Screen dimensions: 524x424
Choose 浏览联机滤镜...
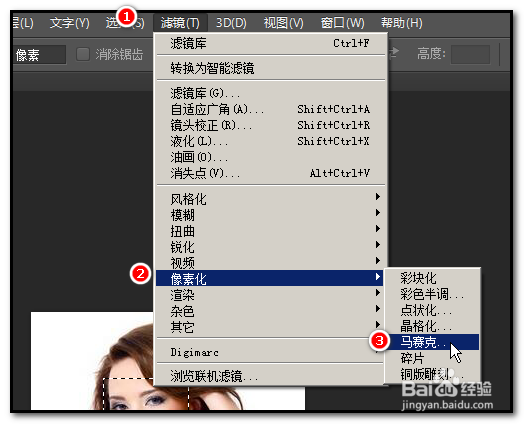pyautogui.click(x=270, y=376)
